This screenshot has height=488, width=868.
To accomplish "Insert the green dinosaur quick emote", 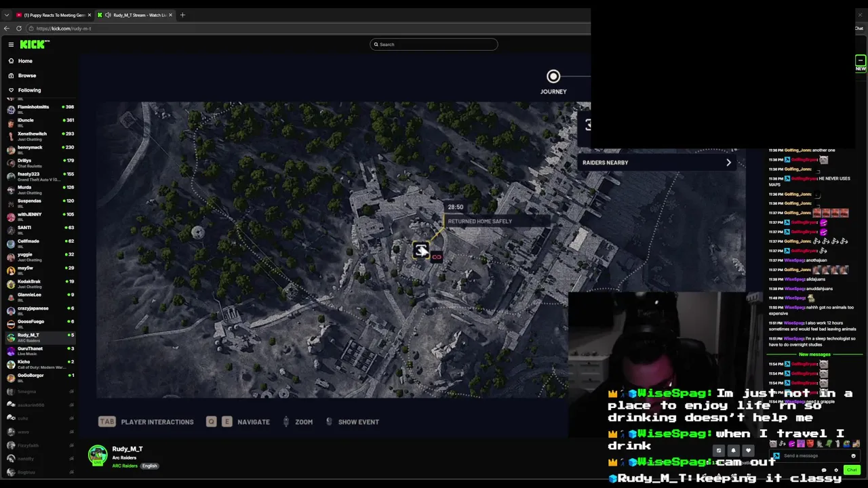I will coord(829,443).
